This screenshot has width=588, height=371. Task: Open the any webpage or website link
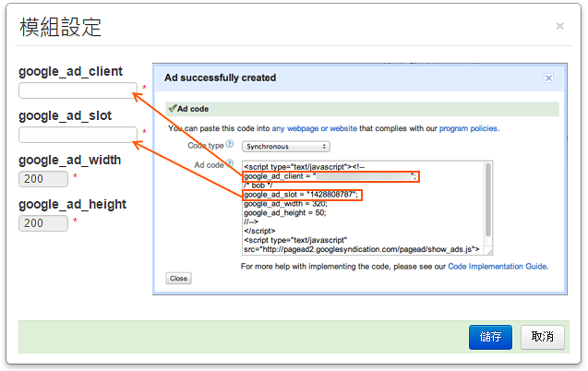tap(314, 128)
